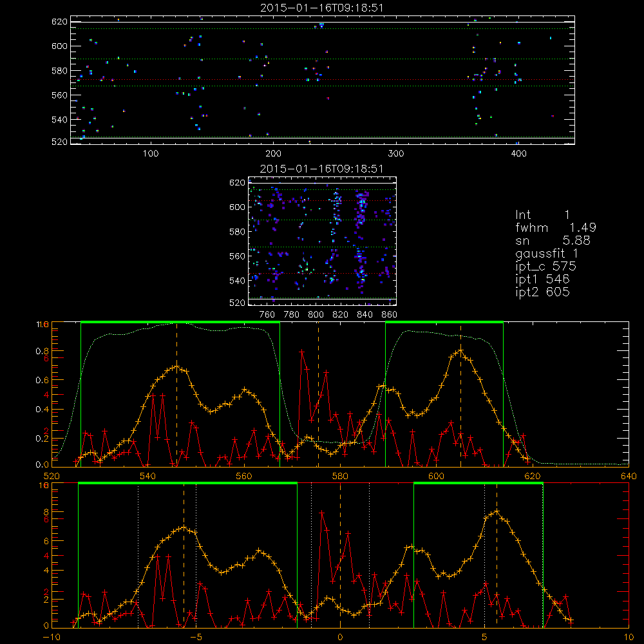Select the 'ipt2 605' readout line

point(542,292)
